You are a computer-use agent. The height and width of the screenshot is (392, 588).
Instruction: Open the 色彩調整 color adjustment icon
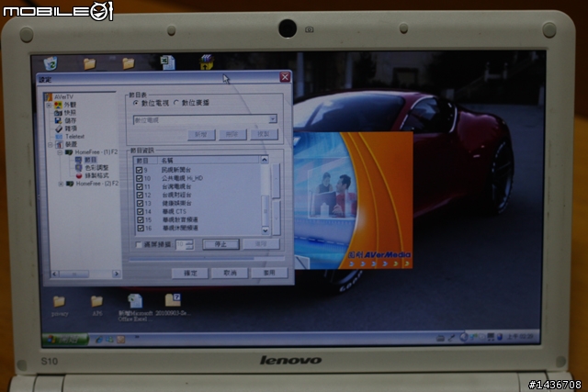pyautogui.click(x=79, y=168)
